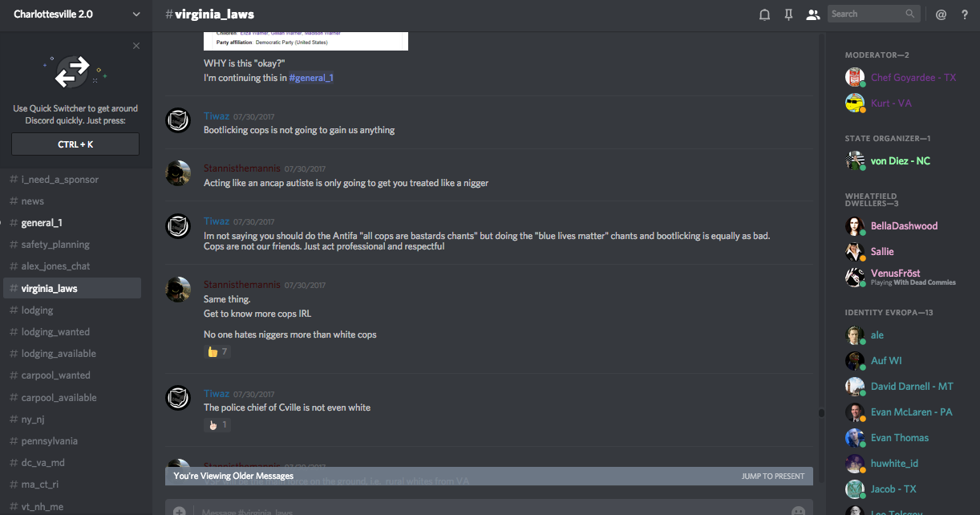The image size is (980, 515).
Task: Switch to the safety_planning channel
Action: 55,245
